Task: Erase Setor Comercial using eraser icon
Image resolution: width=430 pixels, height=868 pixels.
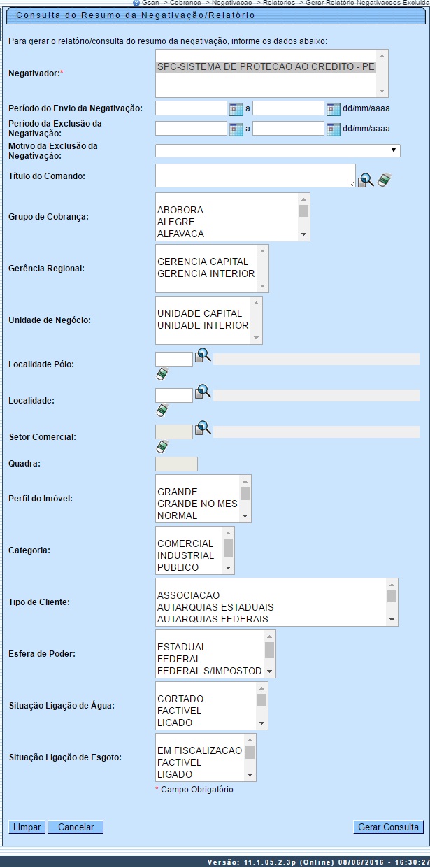Action: [x=162, y=446]
